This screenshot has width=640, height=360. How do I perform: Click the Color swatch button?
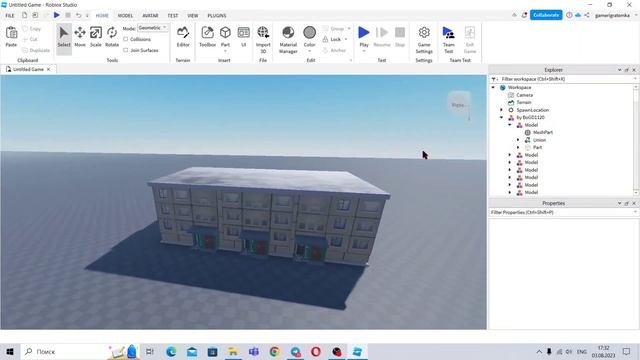point(309,33)
